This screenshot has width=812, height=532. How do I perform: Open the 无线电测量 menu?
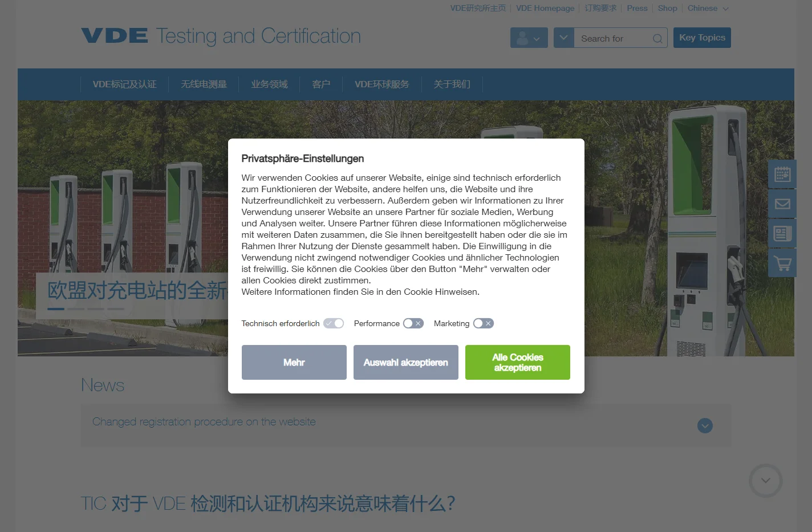pyautogui.click(x=204, y=84)
